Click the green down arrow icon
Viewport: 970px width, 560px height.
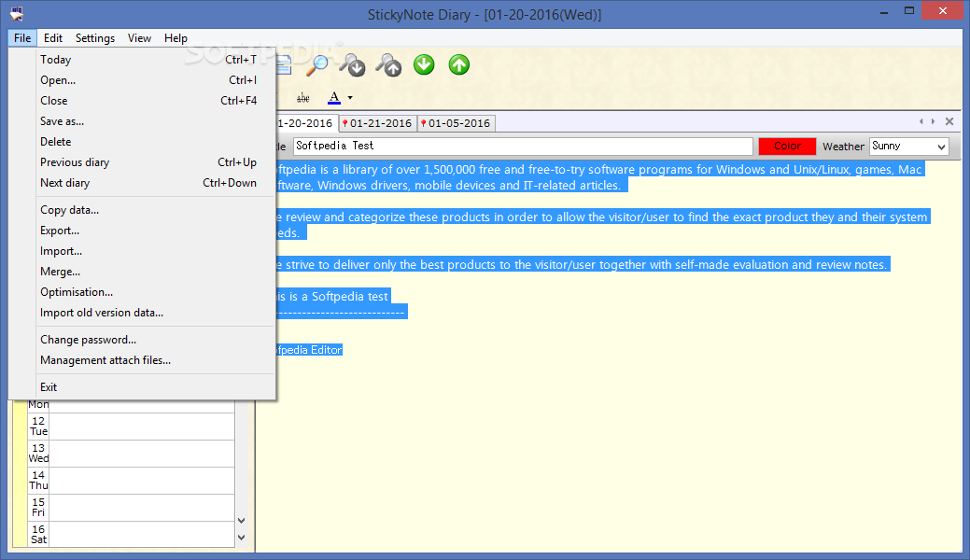[x=424, y=64]
